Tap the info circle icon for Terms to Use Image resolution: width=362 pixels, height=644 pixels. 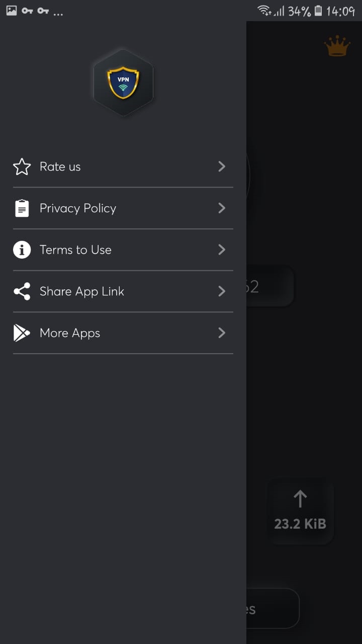click(22, 250)
